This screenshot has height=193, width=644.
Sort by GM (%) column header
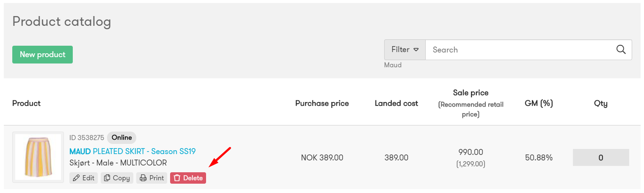tap(539, 103)
